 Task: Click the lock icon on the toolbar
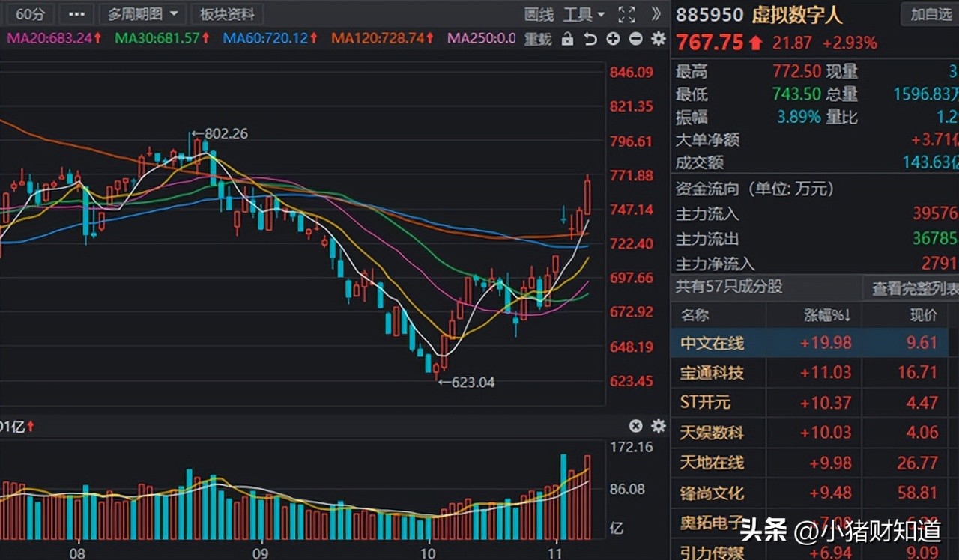pyautogui.click(x=568, y=38)
